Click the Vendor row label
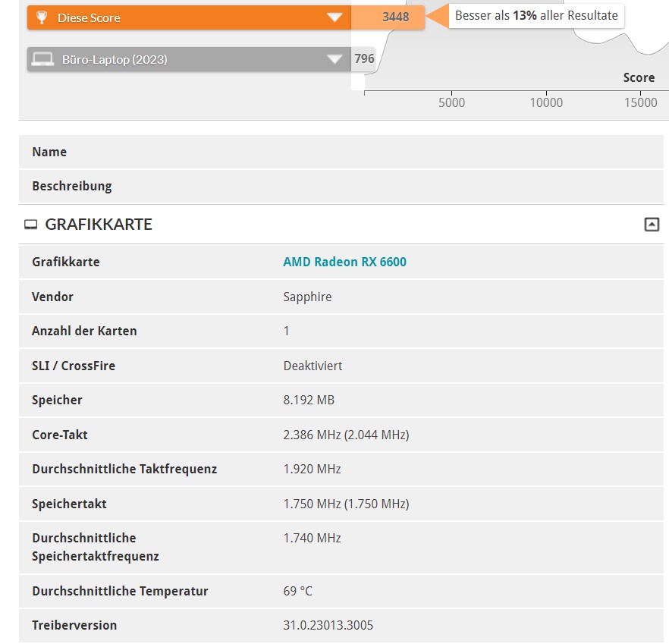The height and width of the screenshot is (644, 669). [x=52, y=297]
